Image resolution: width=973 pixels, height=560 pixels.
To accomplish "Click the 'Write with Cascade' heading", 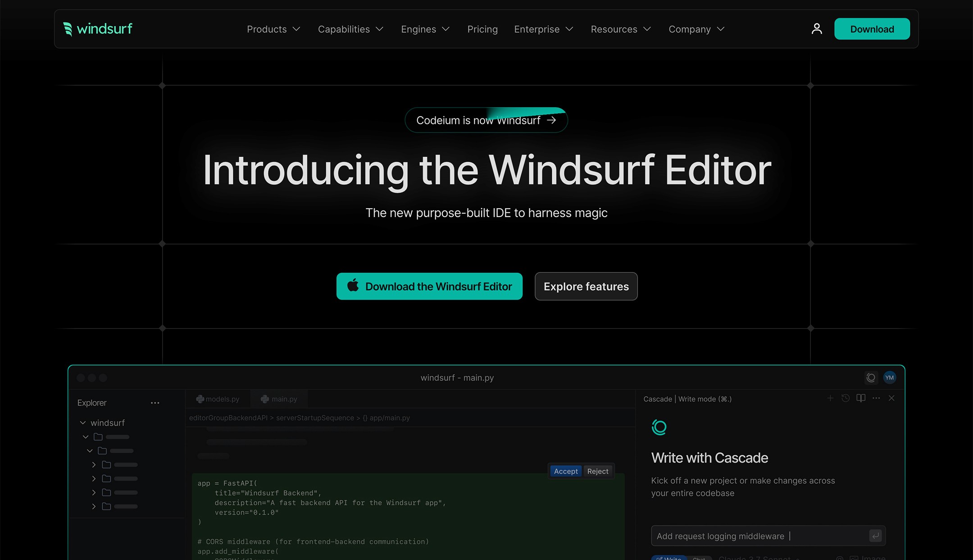I will pyautogui.click(x=709, y=458).
